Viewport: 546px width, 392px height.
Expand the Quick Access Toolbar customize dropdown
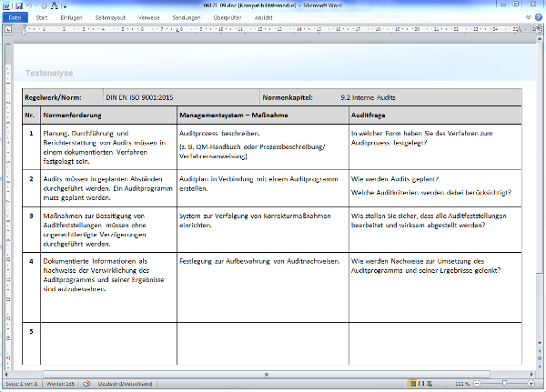pyautogui.click(x=64, y=5)
